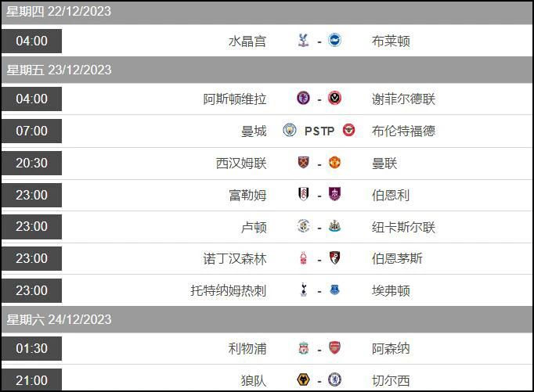Screen dimensions: 534x392
Task: Select the Newcastle United crest icon
Action: [x=334, y=226]
